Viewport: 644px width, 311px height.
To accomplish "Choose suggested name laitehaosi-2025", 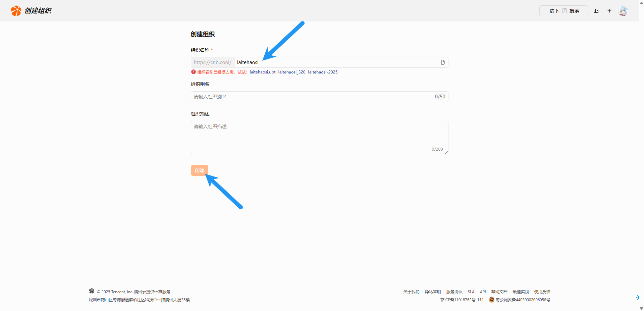I will 323,72.
